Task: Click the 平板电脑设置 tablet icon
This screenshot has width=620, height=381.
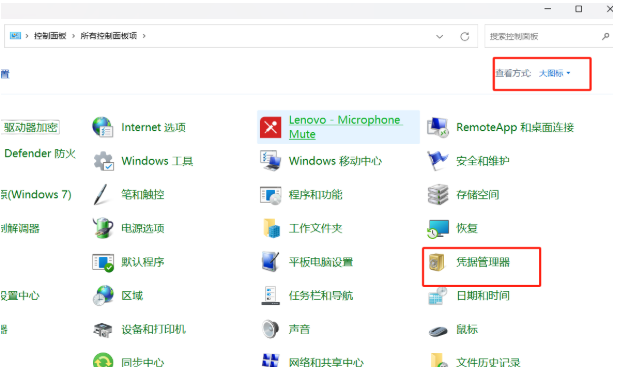Action: [x=270, y=262]
